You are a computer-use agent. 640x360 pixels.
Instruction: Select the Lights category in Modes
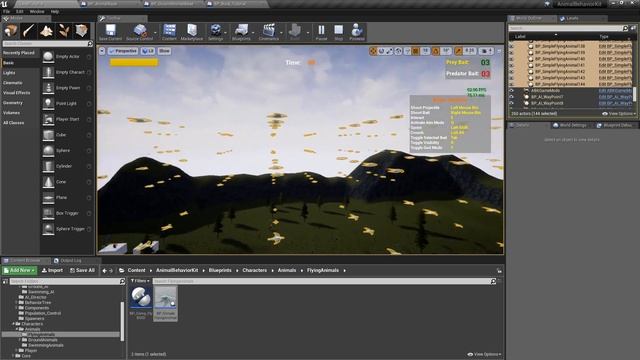(9, 73)
